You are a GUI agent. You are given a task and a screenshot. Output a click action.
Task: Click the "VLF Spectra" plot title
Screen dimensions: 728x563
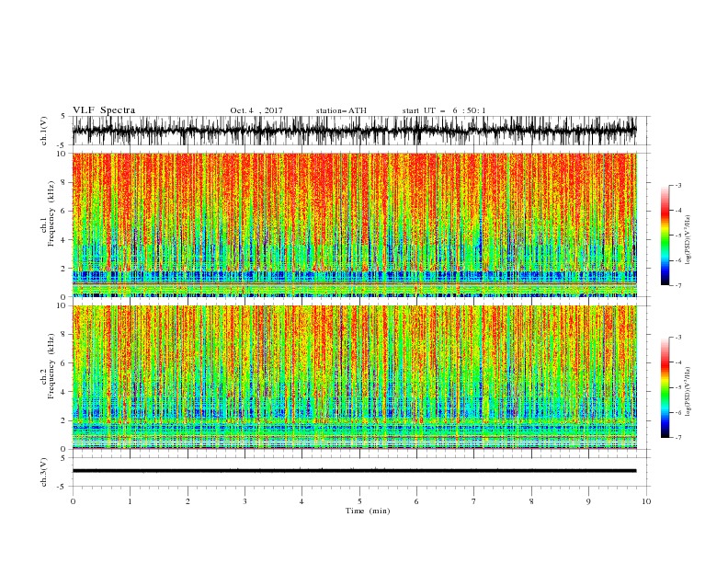pos(104,110)
